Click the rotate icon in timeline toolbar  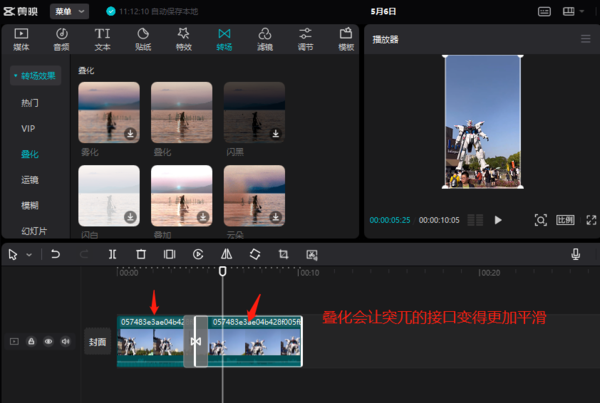pos(255,255)
